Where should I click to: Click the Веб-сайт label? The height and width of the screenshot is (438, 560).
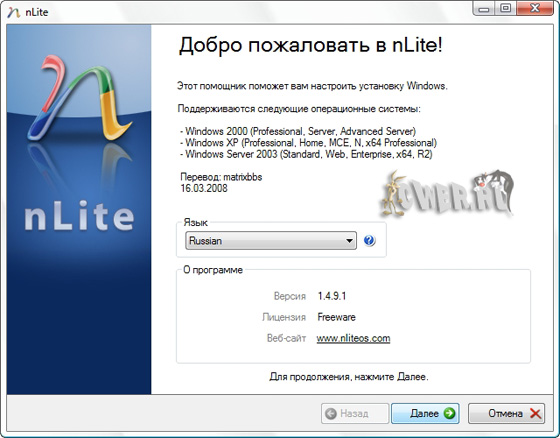286,338
